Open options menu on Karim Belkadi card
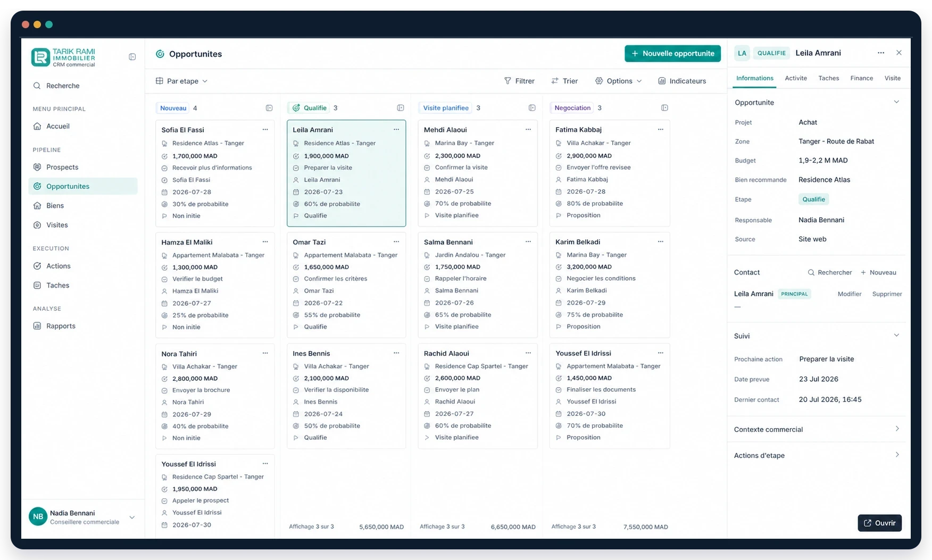 [x=660, y=242]
